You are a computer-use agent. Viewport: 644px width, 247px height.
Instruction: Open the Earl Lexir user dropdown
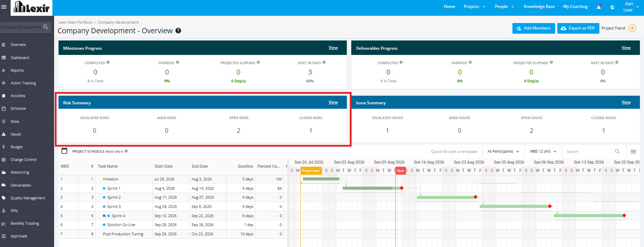tap(631, 7)
